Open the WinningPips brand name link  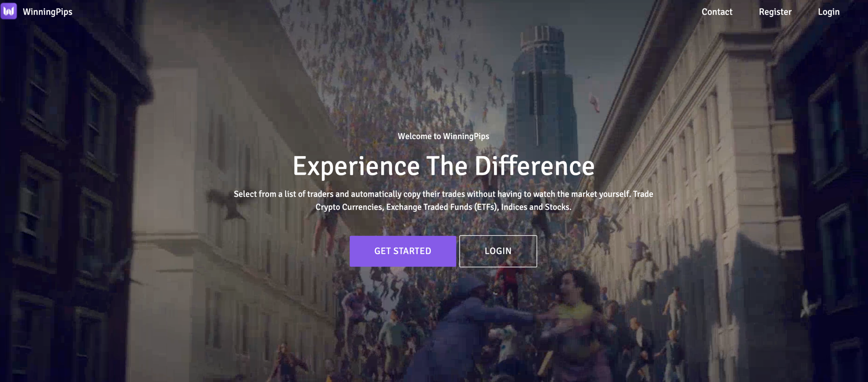(47, 12)
